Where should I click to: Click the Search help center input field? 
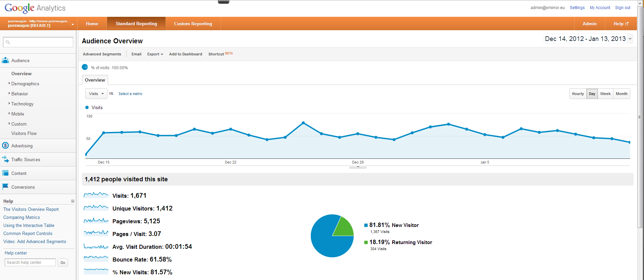coord(30,263)
